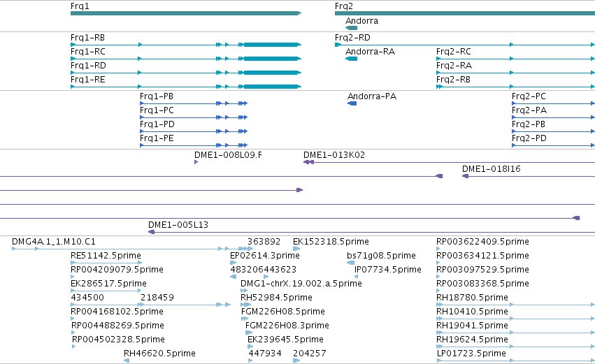Click the Frq2-RB transcript label
Screen dimensions: 595x364
(x=454, y=80)
